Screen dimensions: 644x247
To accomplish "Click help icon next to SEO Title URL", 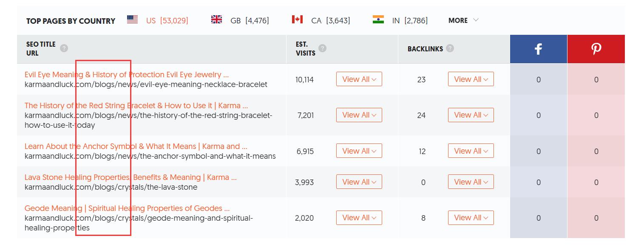I will [x=64, y=48].
